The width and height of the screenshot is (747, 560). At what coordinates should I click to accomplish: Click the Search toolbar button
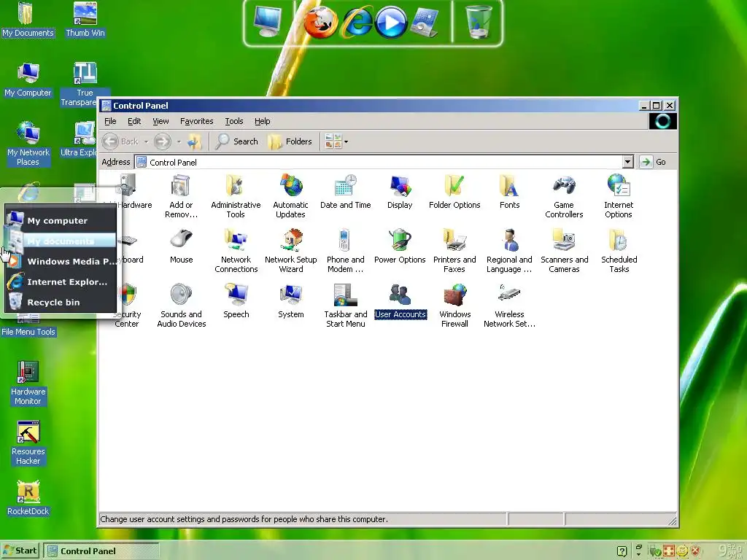point(237,141)
